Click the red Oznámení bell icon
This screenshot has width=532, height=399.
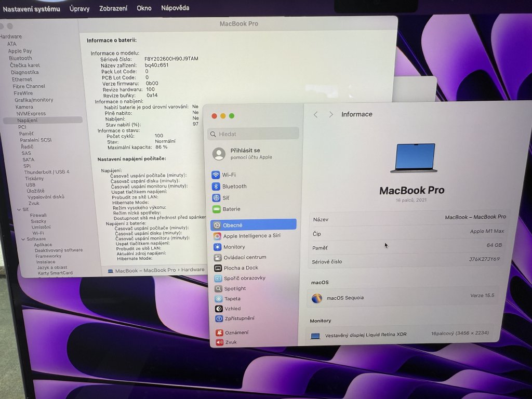pos(220,332)
